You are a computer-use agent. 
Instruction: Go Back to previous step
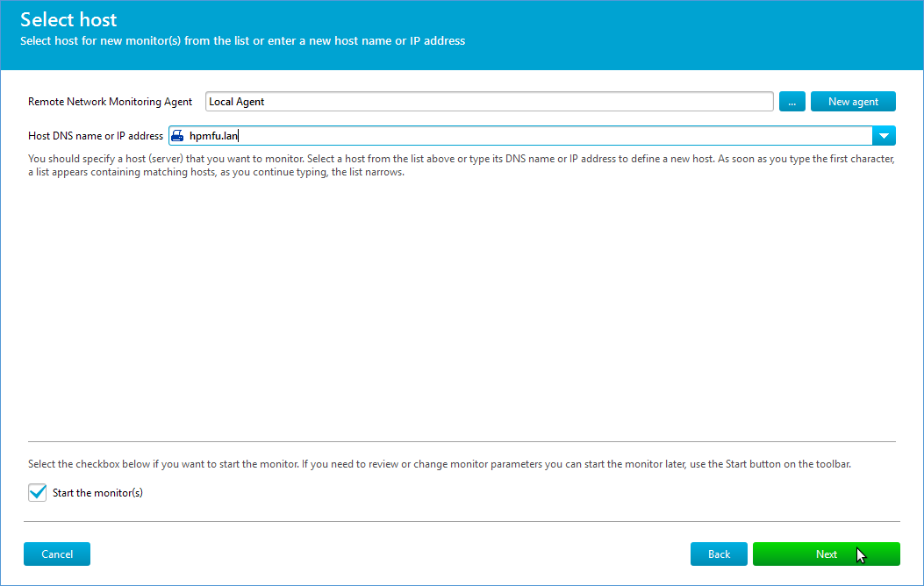(719, 554)
